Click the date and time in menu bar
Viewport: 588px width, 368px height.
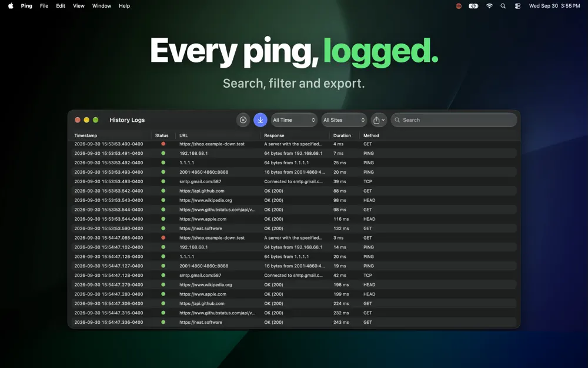coord(554,6)
